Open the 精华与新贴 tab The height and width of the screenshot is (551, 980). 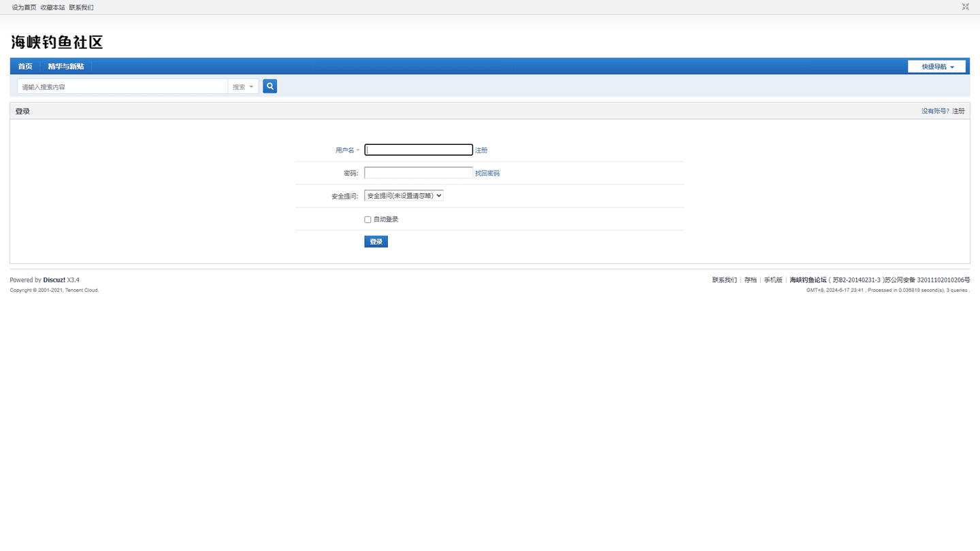click(66, 67)
